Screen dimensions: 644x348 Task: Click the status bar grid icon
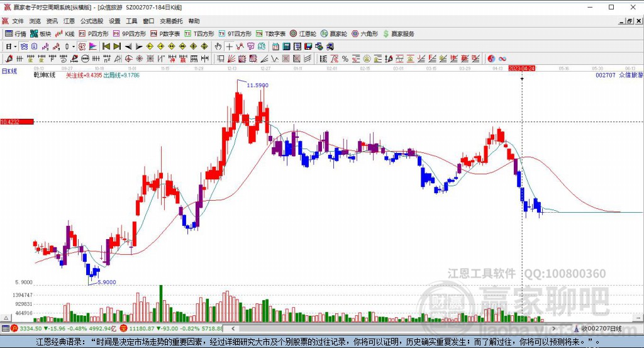(x=5, y=328)
